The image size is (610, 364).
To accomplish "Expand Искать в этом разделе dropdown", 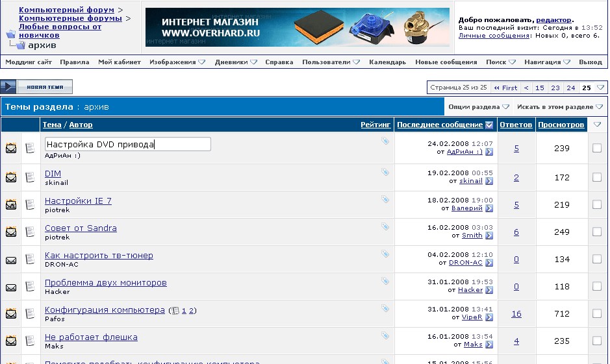I will coord(559,107).
